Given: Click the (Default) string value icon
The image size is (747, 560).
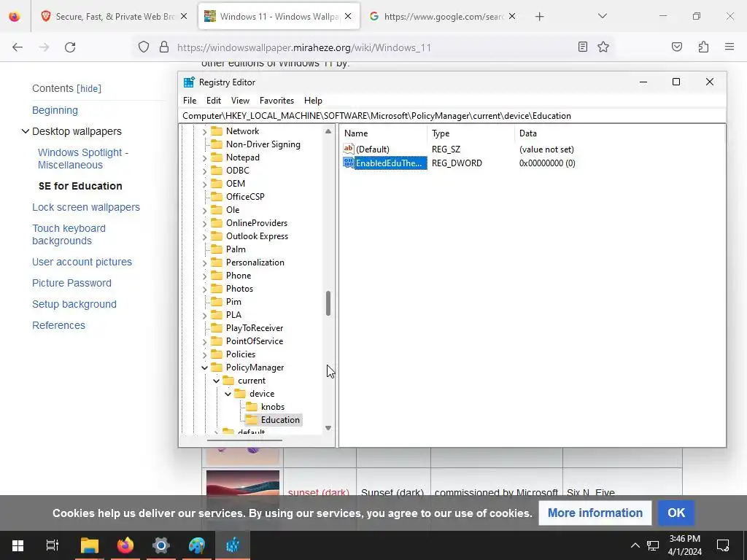Looking at the screenshot, I should tap(348, 149).
